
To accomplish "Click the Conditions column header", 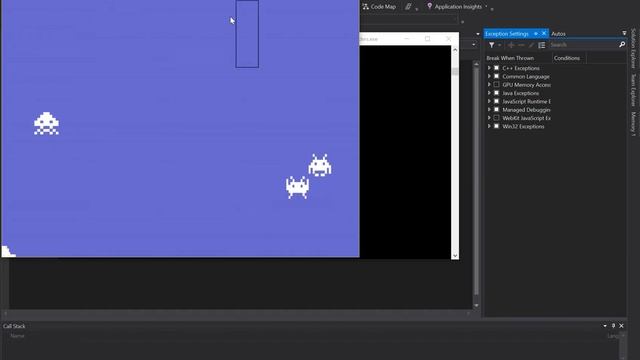I will 567,58.
